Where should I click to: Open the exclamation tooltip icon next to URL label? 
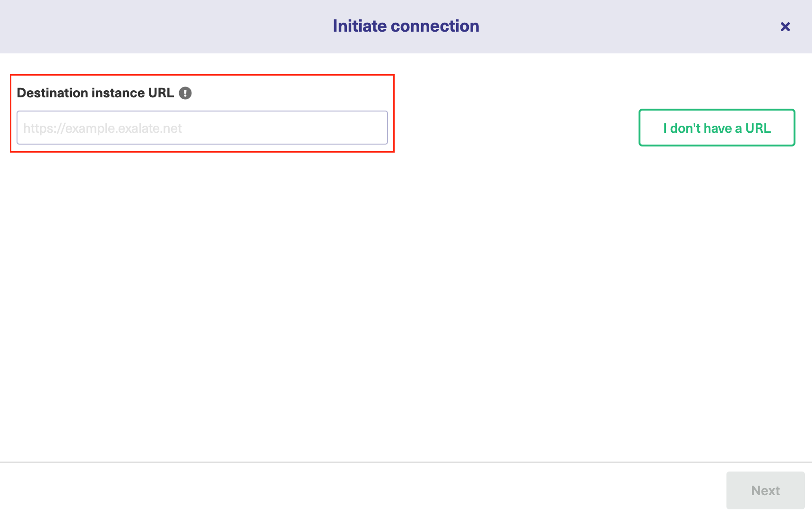tap(185, 93)
